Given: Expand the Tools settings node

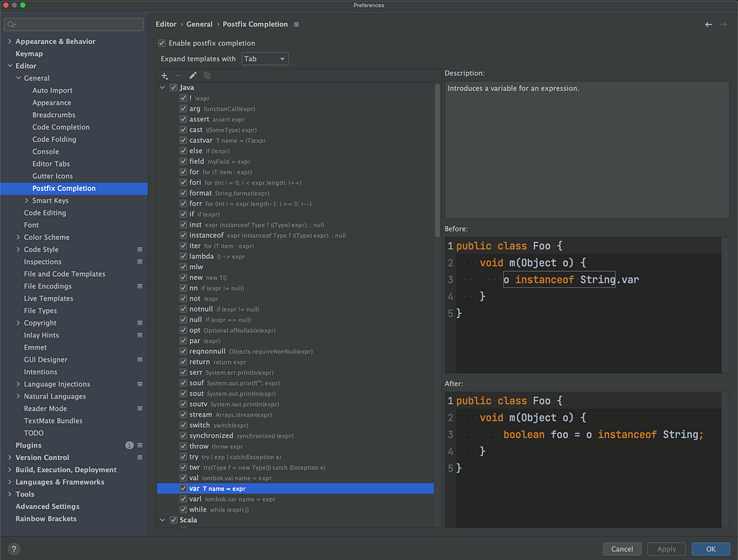Looking at the screenshot, I should pyautogui.click(x=10, y=494).
